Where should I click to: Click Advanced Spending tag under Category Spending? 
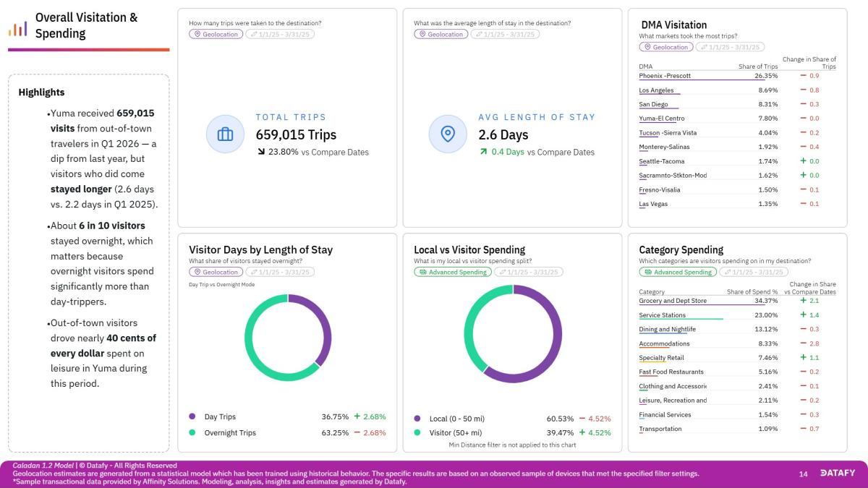point(678,272)
